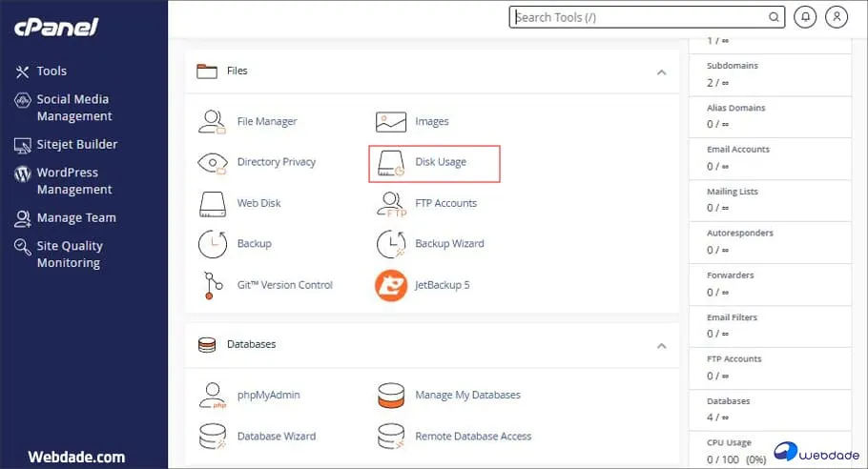868x469 pixels.
Task: Launch the JetBackup 5 orange icon
Action: click(391, 285)
